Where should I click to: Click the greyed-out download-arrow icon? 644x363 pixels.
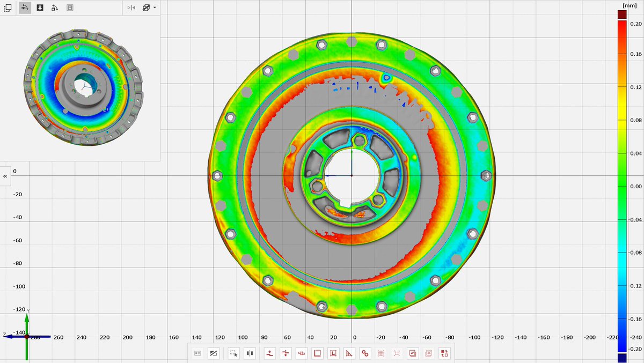(x=70, y=8)
